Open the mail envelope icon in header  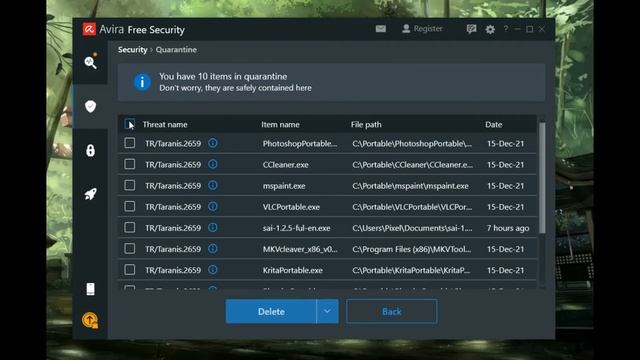(381, 29)
